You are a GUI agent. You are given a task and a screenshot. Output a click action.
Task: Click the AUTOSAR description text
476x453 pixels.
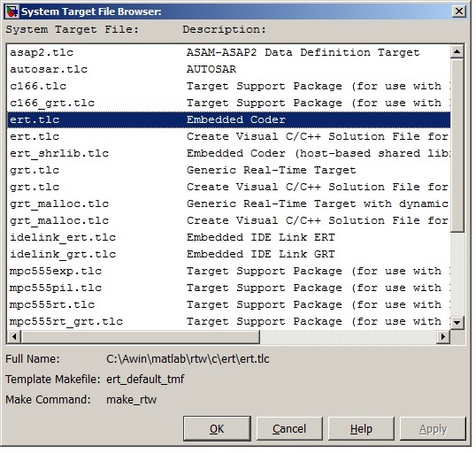[211, 69]
